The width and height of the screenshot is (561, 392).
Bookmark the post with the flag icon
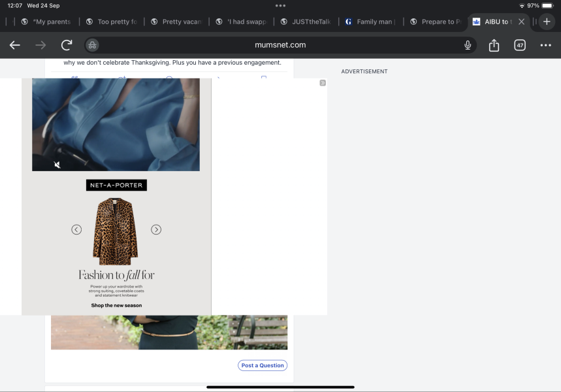tap(264, 77)
